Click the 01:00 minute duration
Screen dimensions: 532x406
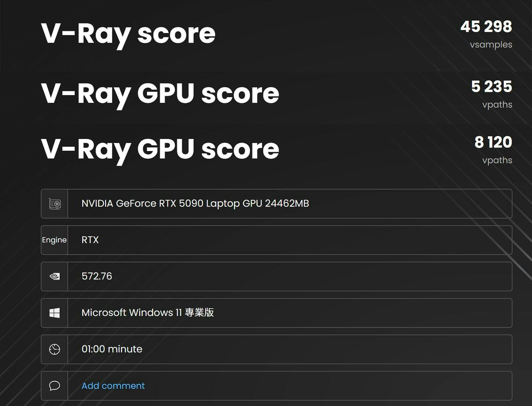[x=112, y=349]
